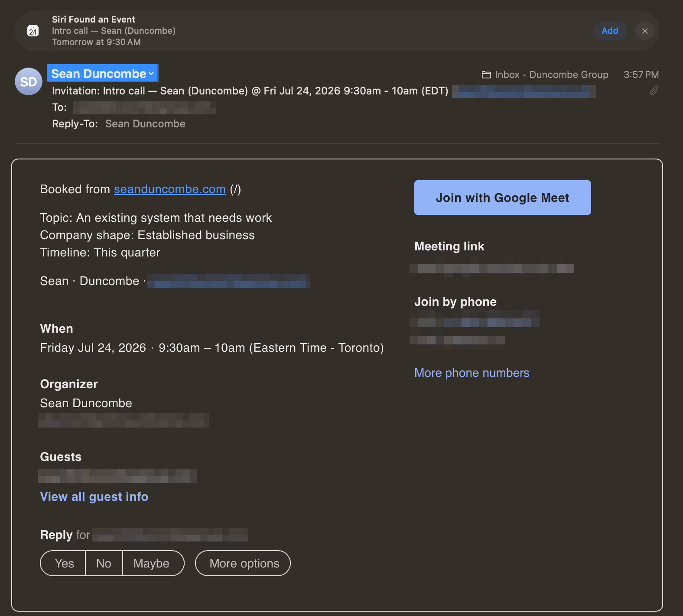The width and height of the screenshot is (683, 616).
Task: Reply No to the invitation
Action: (x=104, y=563)
